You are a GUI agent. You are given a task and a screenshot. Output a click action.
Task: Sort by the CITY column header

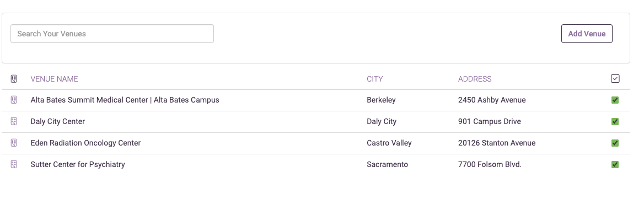[x=374, y=79]
